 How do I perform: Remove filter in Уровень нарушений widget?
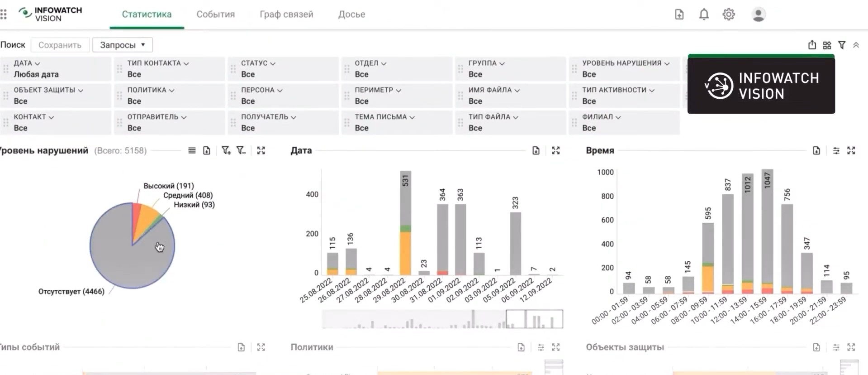coord(241,150)
